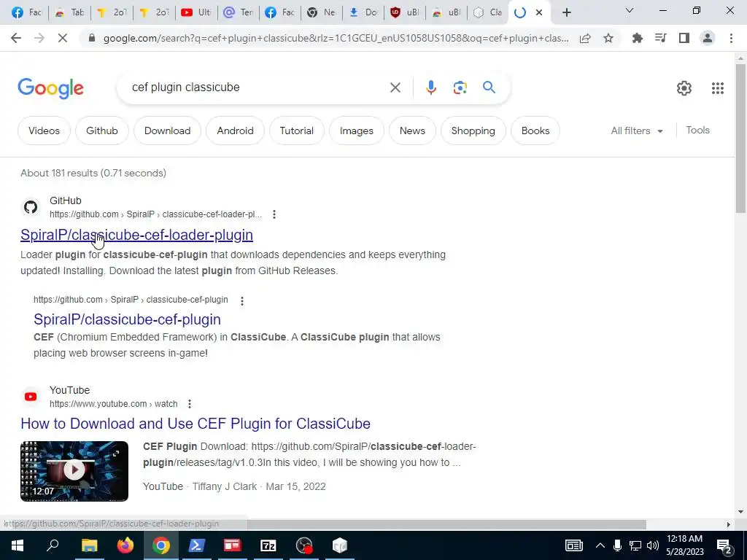Click the share page icon in address bar
Screen dimensions: 747x560
[x=585, y=38]
